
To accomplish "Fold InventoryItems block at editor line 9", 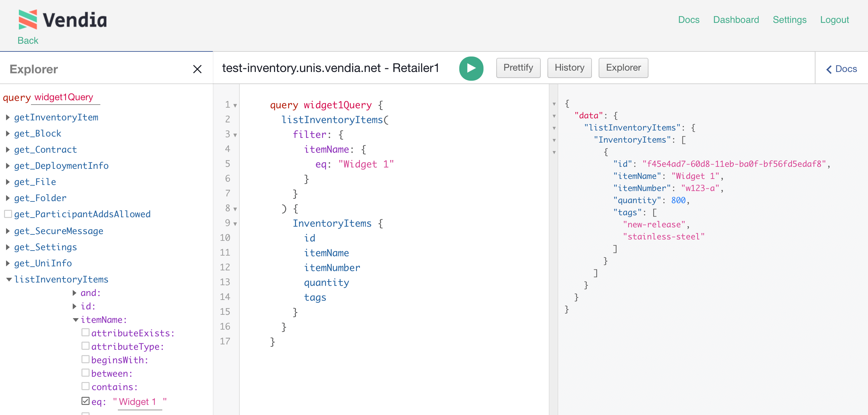I will [235, 224].
